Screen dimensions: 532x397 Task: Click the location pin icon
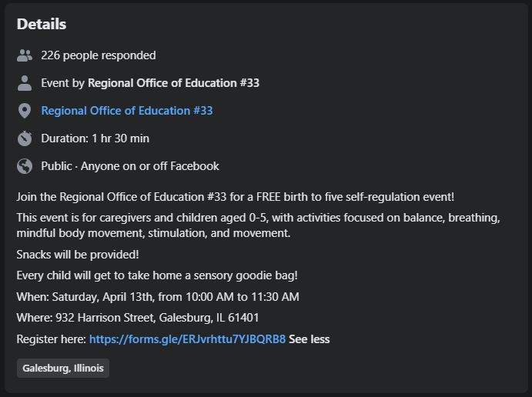[x=25, y=111]
